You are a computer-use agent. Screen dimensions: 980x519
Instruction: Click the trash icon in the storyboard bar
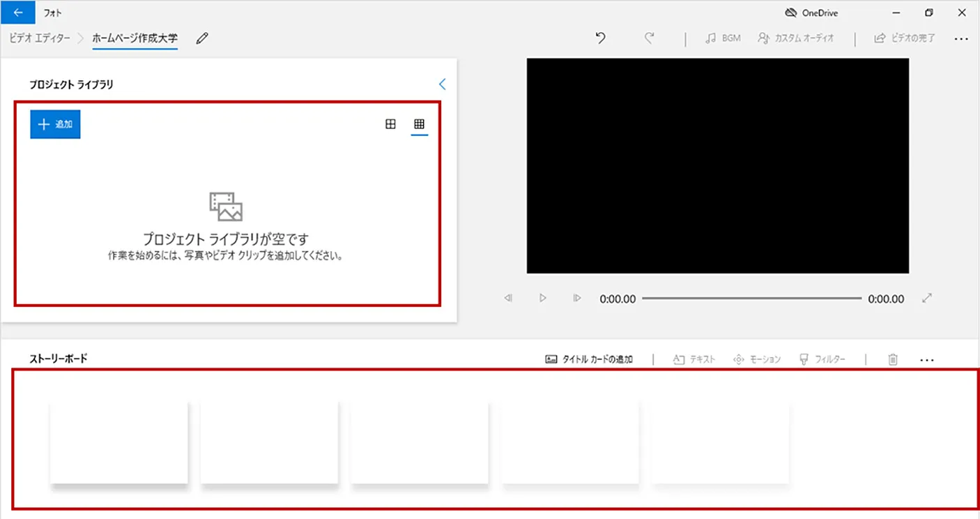point(892,359)
